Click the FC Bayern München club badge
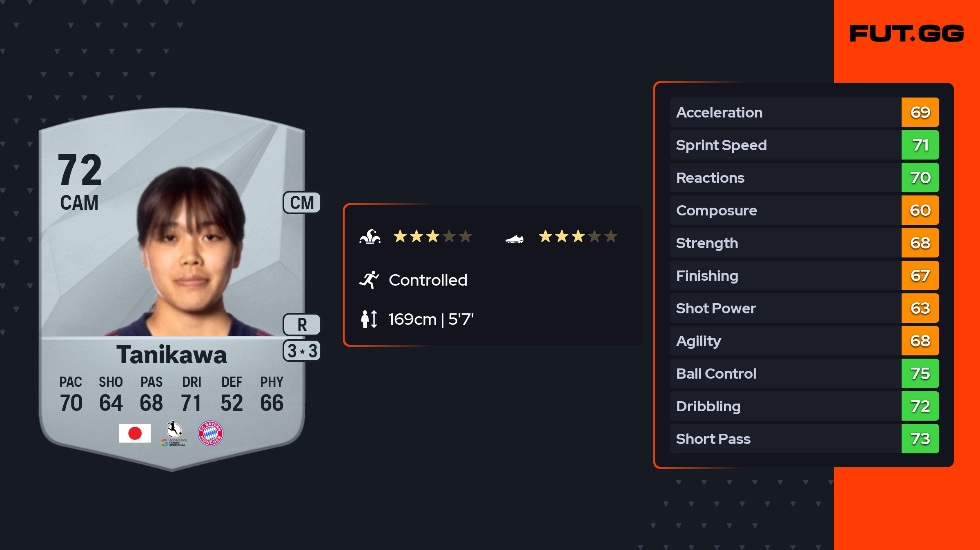This screenshot has height=550, width=980. click(x=210, y=433)
